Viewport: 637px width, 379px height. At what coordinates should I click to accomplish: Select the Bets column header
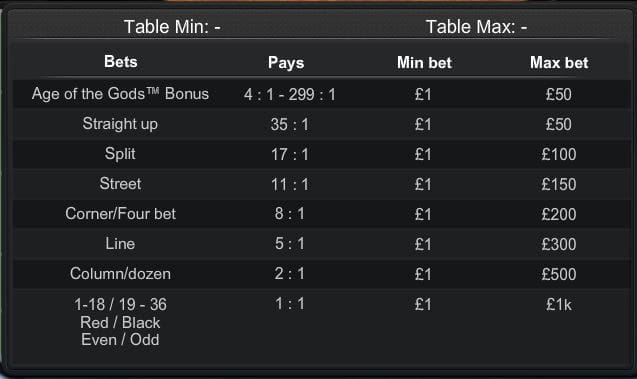[121, 62]
